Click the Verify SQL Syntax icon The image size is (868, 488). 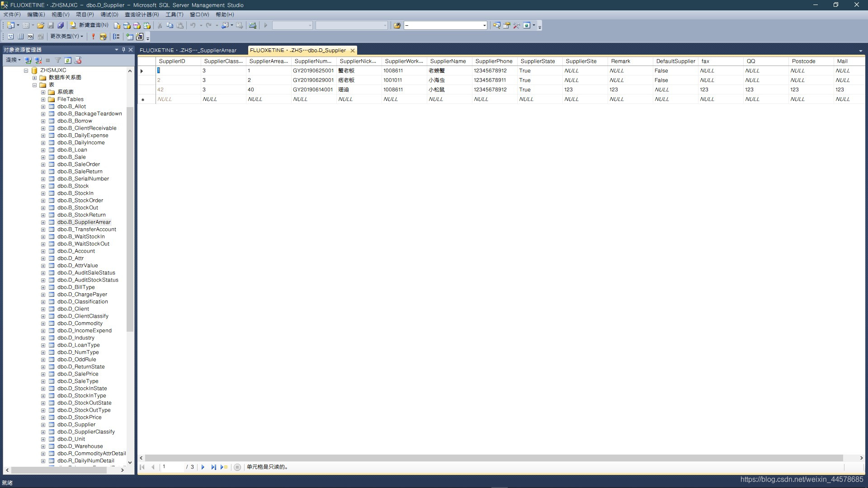pos(103,36)
